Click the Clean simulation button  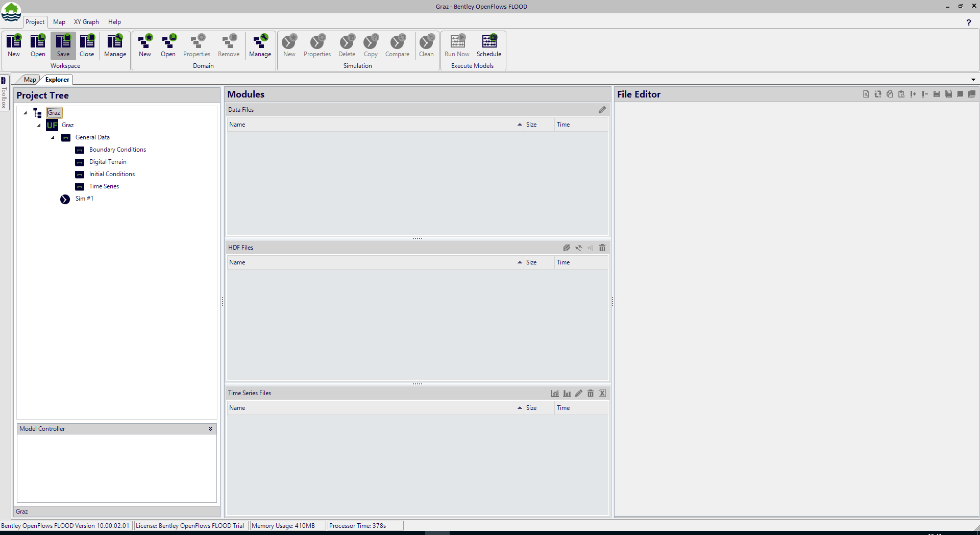click(426, 45)
